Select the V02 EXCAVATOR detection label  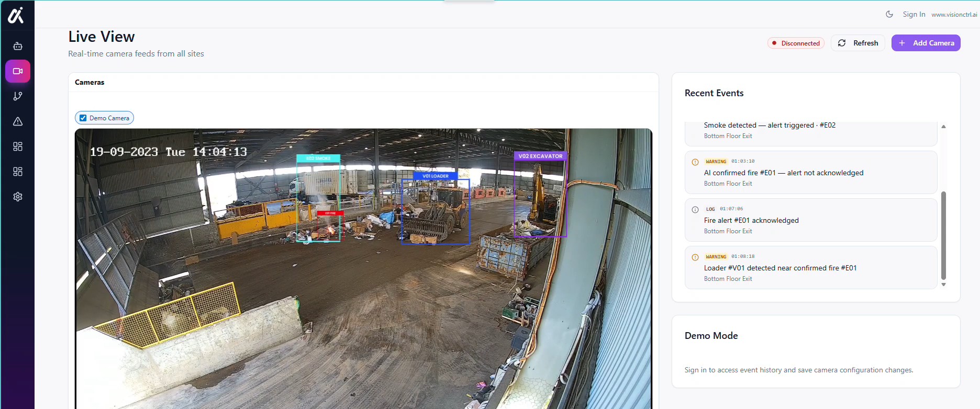point(540,156)
